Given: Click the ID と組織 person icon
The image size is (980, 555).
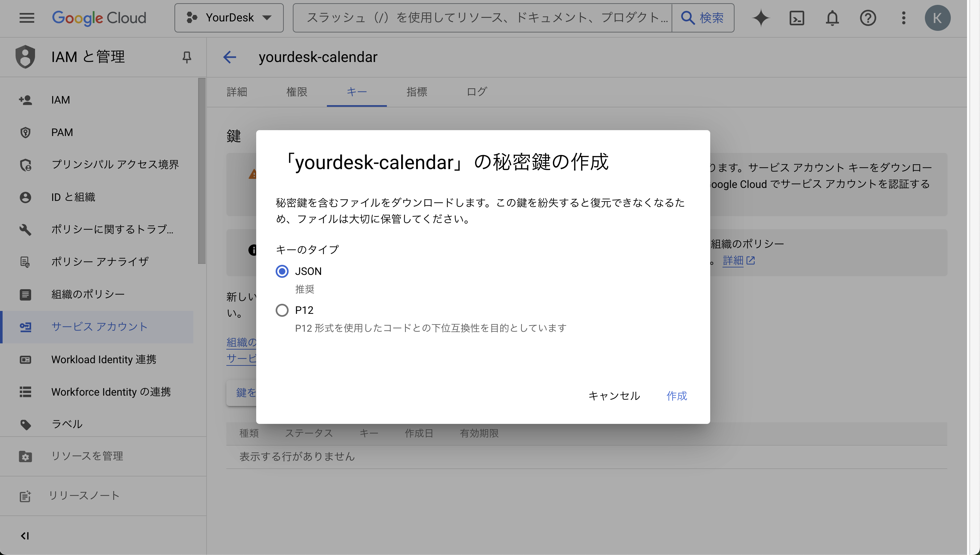Looking at the screenshot, I should click(x=26, y=197).
